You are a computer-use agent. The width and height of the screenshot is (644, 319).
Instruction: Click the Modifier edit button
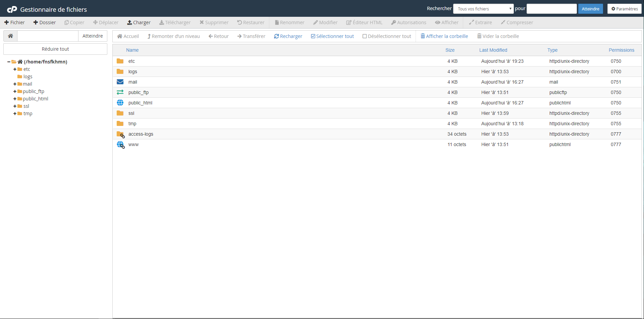(325, 22)
